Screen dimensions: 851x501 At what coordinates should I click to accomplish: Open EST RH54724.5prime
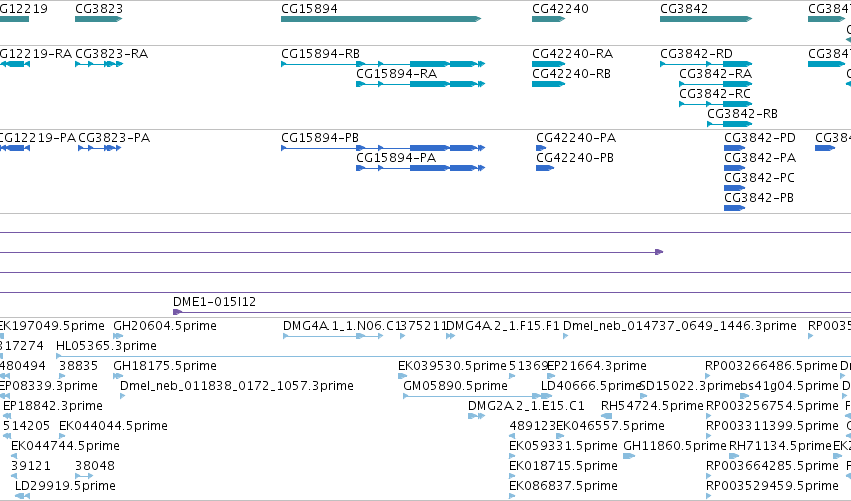click(x=652, y=406)
